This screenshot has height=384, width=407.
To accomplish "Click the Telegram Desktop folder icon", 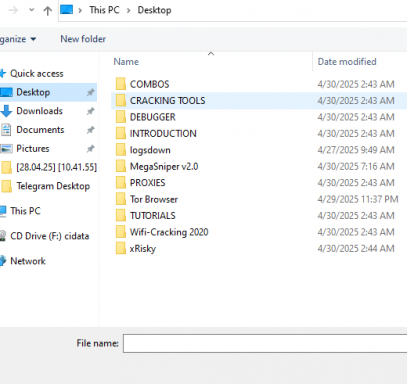I will [x=7, y=186].
